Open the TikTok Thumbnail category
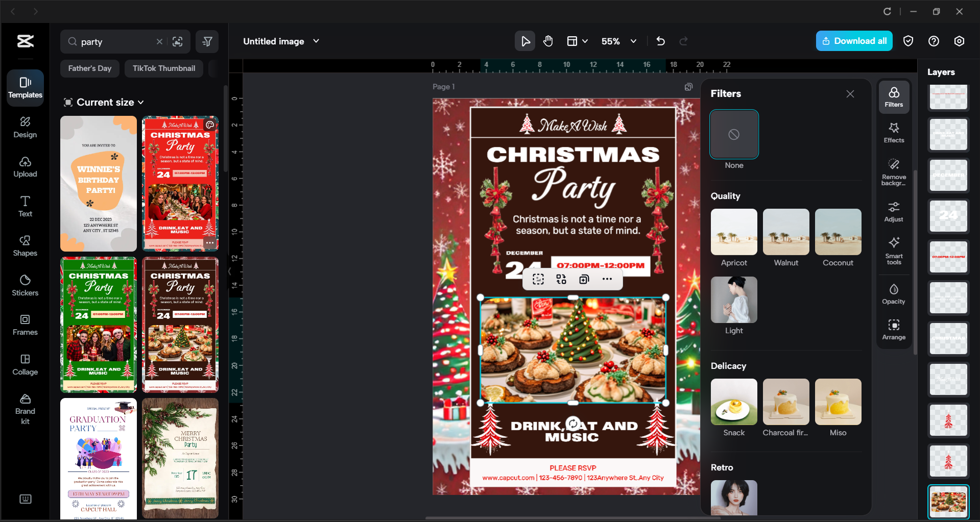This screenshot has width=980, height=522. point(163,68)
